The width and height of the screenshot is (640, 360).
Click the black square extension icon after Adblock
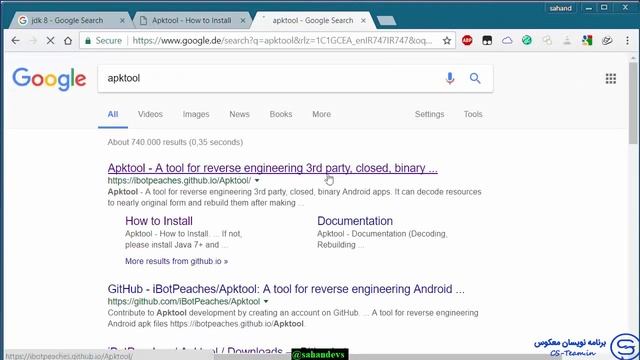point(487,40)
